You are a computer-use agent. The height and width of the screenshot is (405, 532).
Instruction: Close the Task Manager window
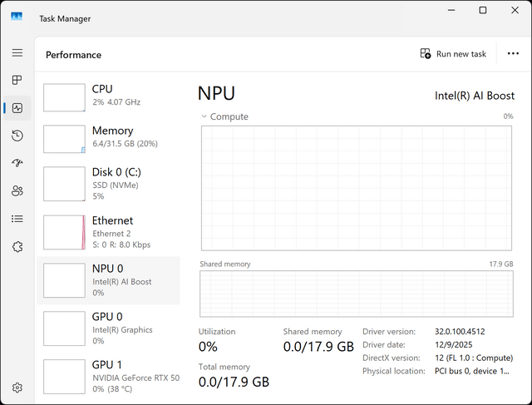point(515,10)
